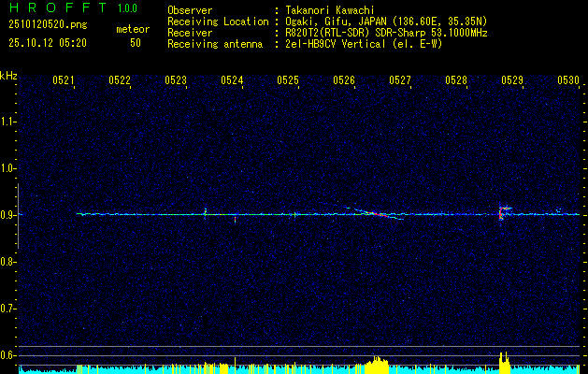Click the 0526 time marker
The width and height of the screenshot is (588, 374).
tap(344, 80)
